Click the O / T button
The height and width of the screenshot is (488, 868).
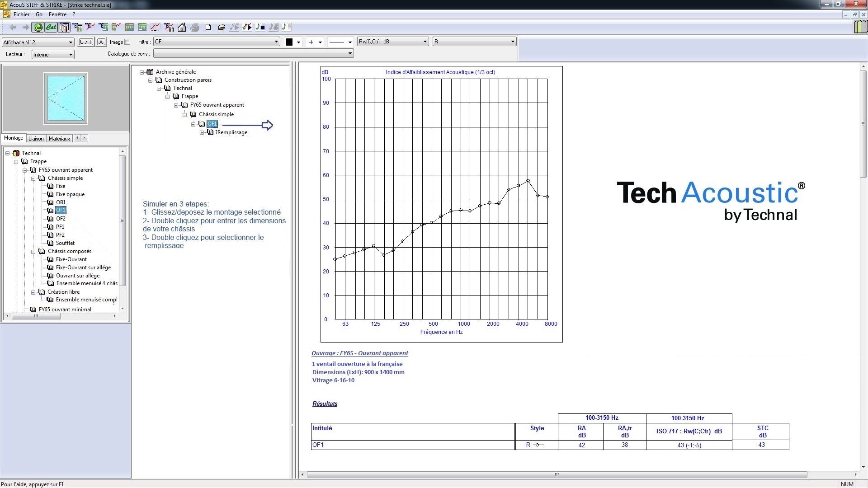tap(86, 42)
